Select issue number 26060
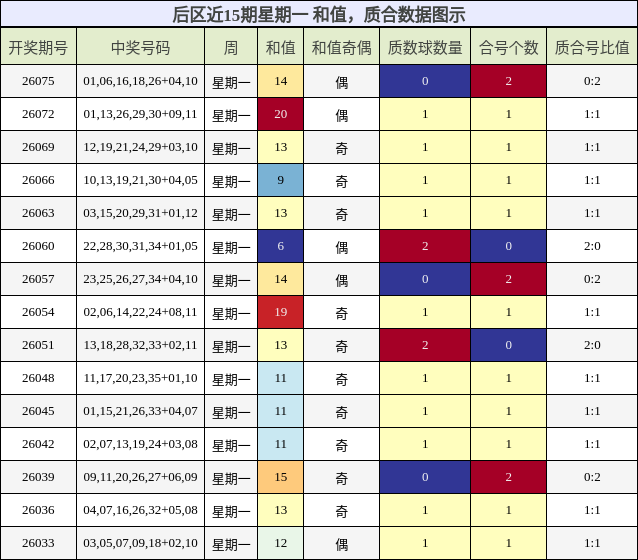 tap(38, 246)
